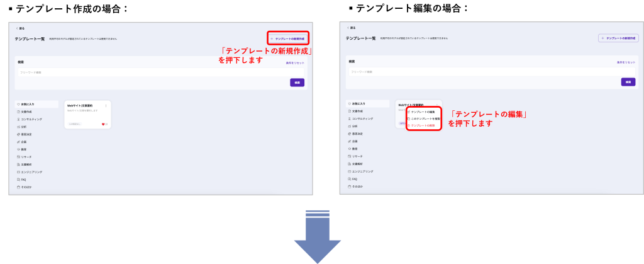Viewport: 644px width, 264px height.
Task: Open three-dot menu on left Webサイト card
Action: [x=106, y=105]
